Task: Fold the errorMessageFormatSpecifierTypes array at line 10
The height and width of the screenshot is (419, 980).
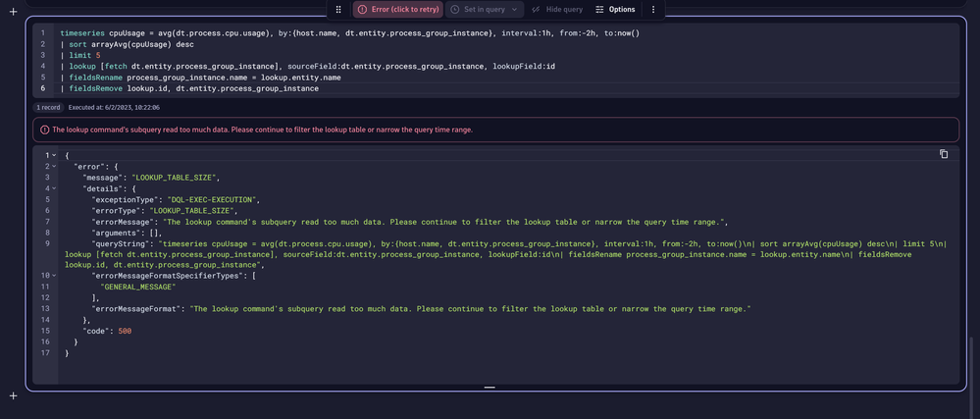Action: point(53,275)
